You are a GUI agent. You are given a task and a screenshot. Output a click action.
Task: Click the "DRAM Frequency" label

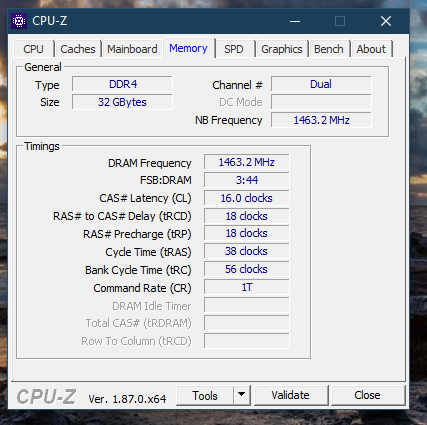point(149,163)
